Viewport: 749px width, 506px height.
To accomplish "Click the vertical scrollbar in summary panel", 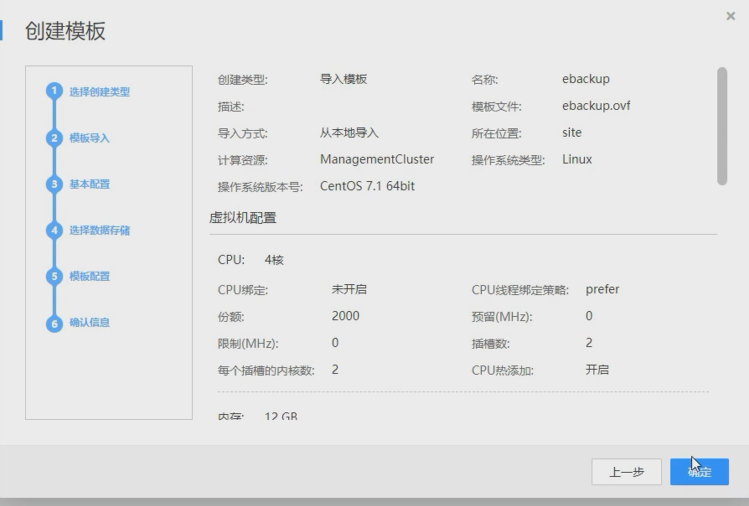I will click(722, 125).
